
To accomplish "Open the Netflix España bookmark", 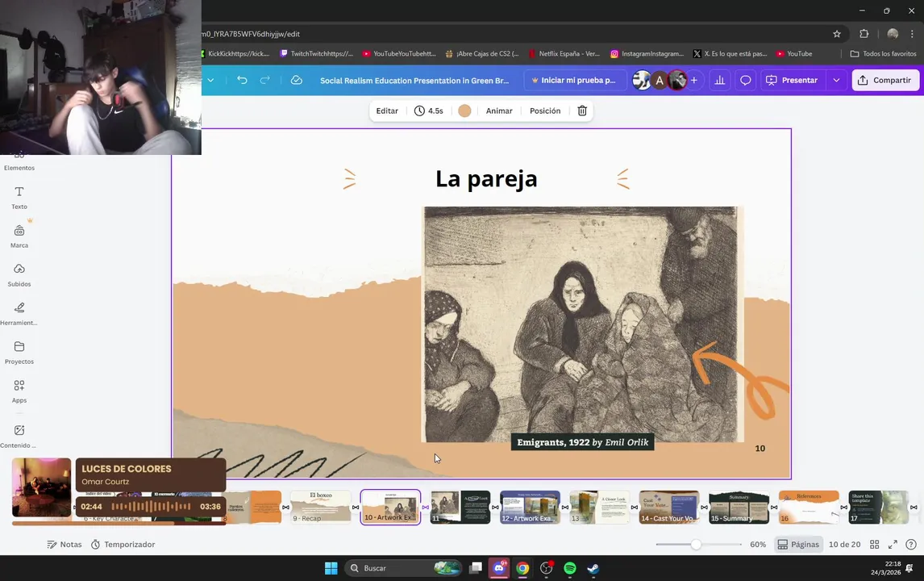I will [x=564, y=54].
